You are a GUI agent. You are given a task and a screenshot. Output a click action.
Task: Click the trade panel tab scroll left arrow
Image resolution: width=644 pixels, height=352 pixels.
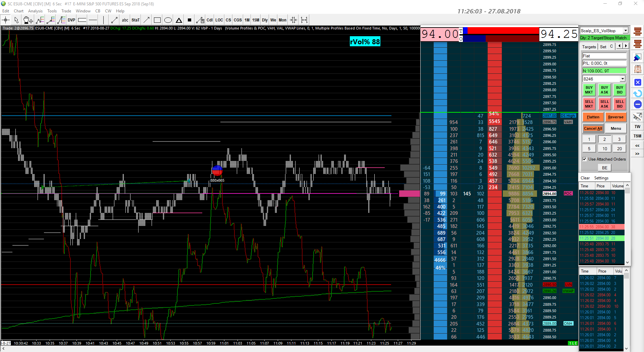pos(620,46)
